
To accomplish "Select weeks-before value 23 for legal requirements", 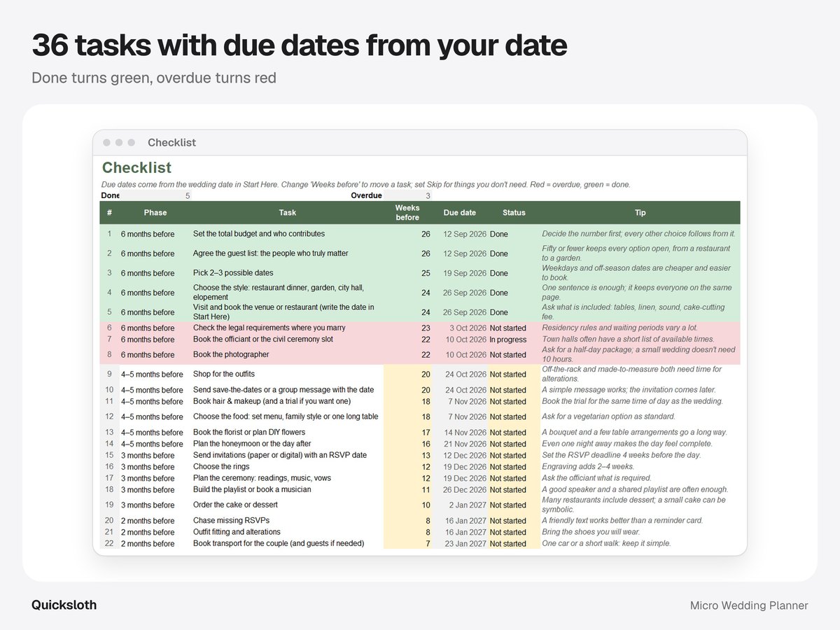I will (426, 328).
